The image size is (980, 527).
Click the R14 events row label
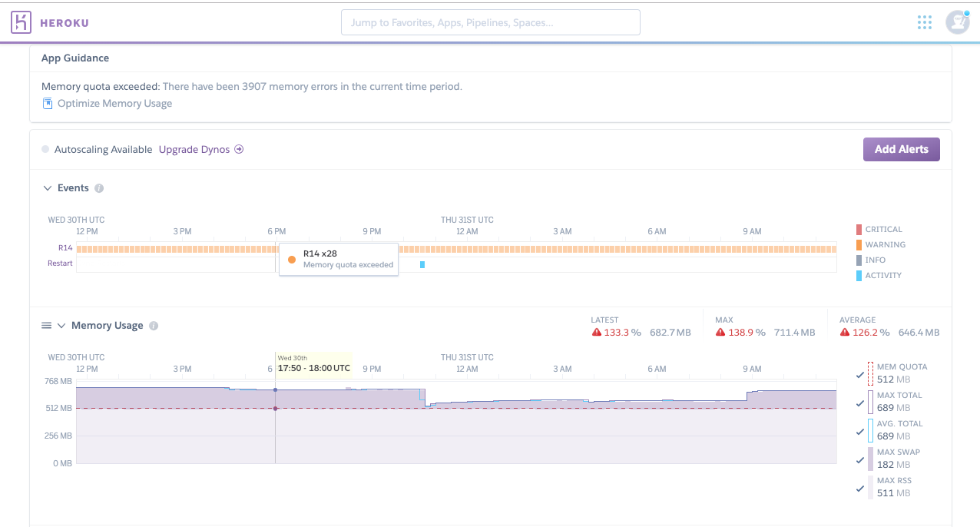tap(65, 248)
